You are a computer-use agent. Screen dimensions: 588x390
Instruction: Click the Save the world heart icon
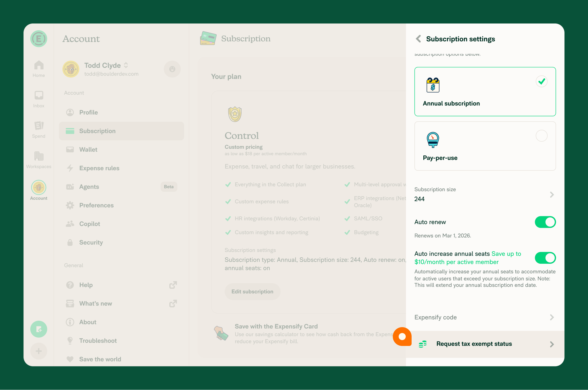[70, 359]
